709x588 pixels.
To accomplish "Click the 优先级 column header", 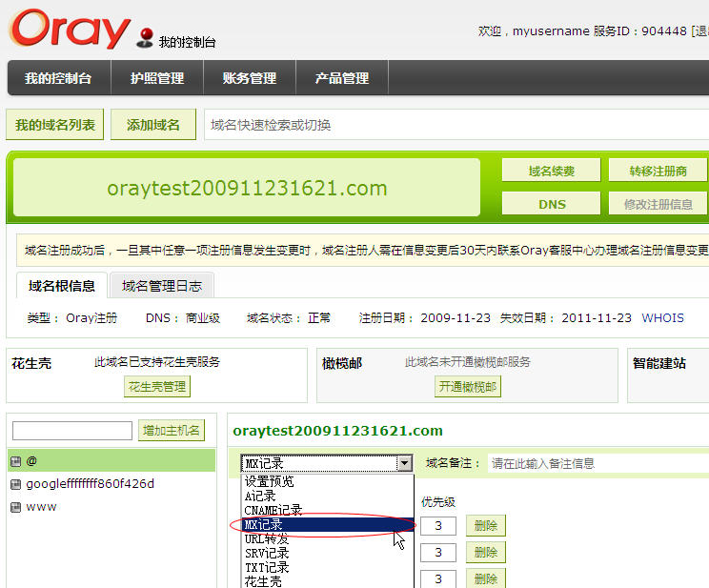I will 438,501.
